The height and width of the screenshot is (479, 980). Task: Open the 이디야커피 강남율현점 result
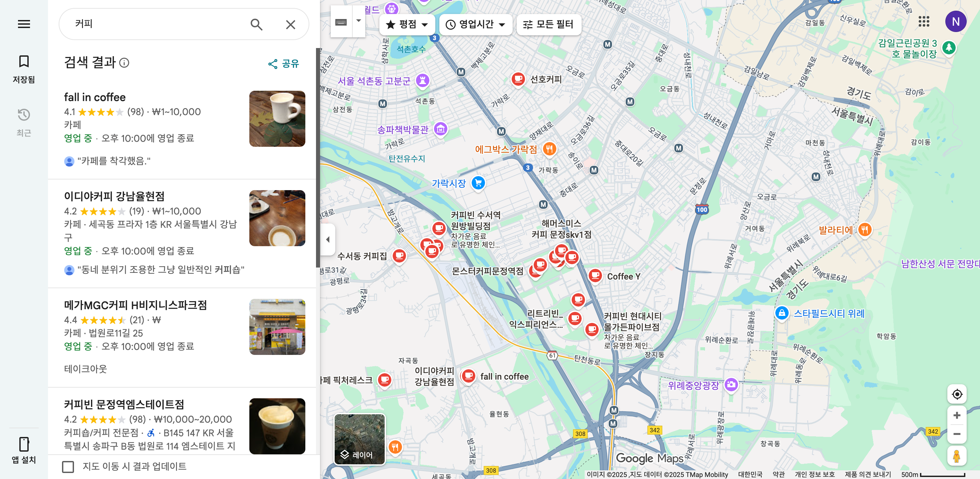pyautogui.click(x=182, y=233)
